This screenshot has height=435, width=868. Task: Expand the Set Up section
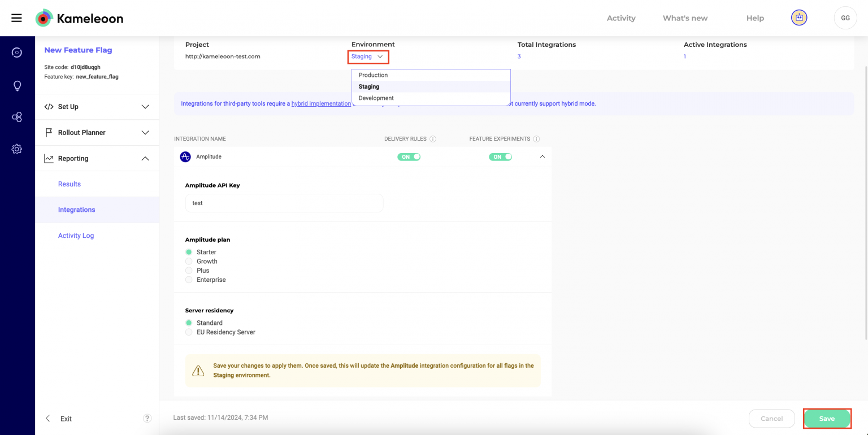pos(97,107)
